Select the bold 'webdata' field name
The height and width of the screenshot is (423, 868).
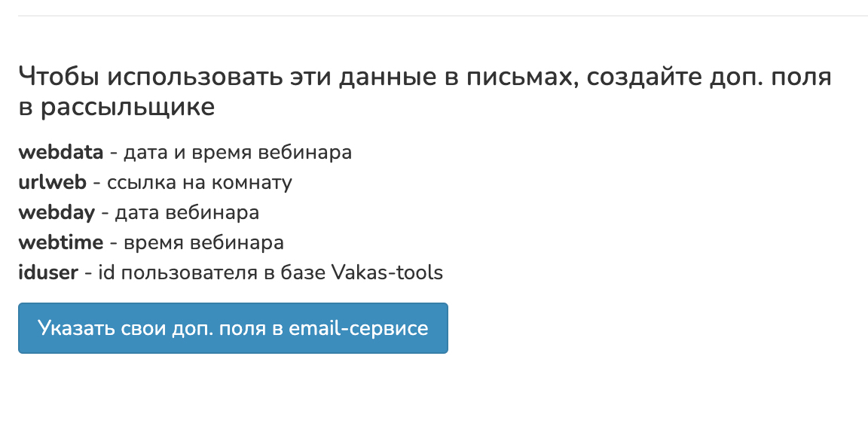click(x=60, y=152)
